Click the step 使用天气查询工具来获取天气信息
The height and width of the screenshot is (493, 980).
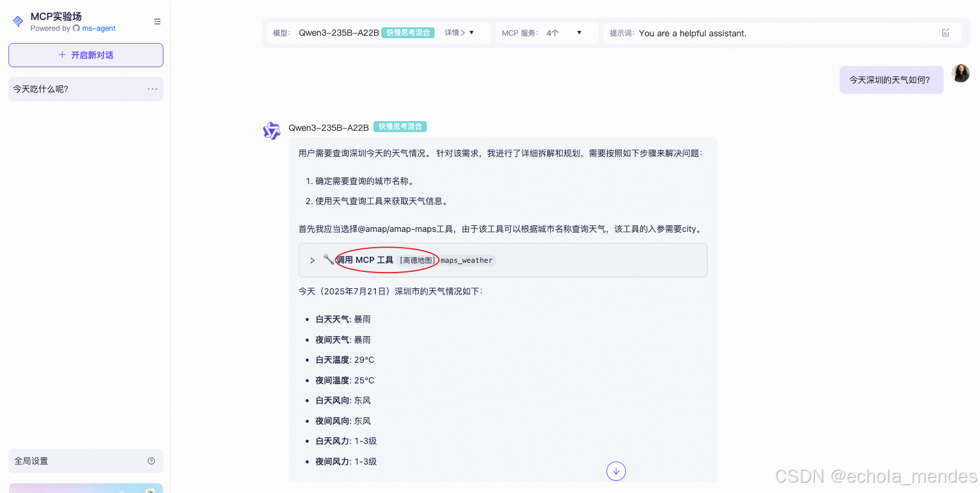[x=381, y=201]
